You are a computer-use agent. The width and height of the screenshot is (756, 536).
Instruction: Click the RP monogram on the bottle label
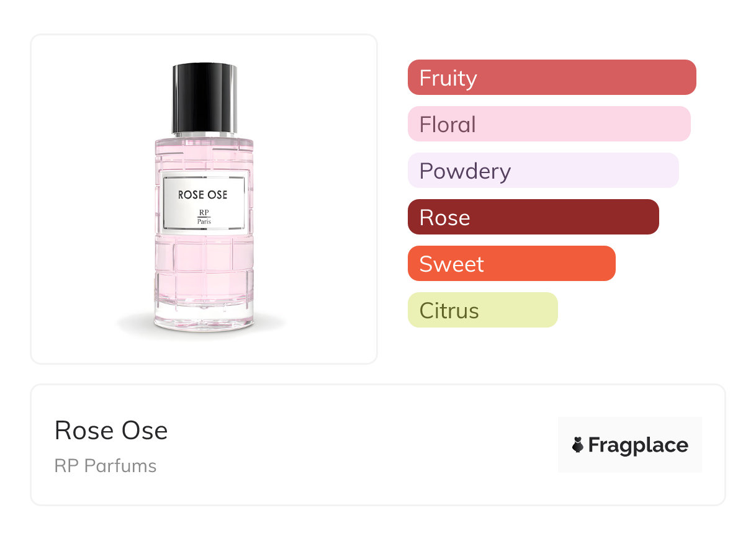pyautogui.click(x=204, y=212)
